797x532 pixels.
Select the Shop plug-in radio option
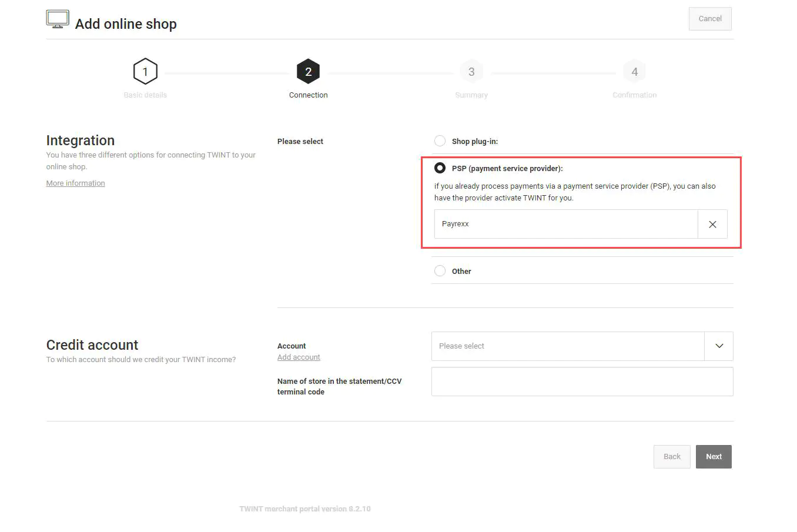[440, 141]
